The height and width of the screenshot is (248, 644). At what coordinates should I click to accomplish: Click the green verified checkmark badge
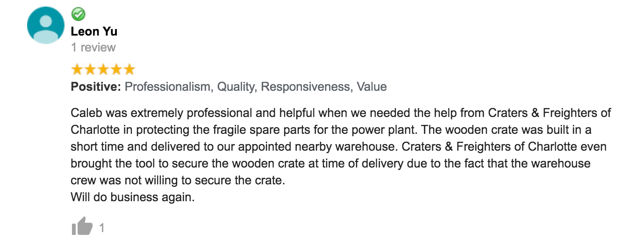pos(78,15)
